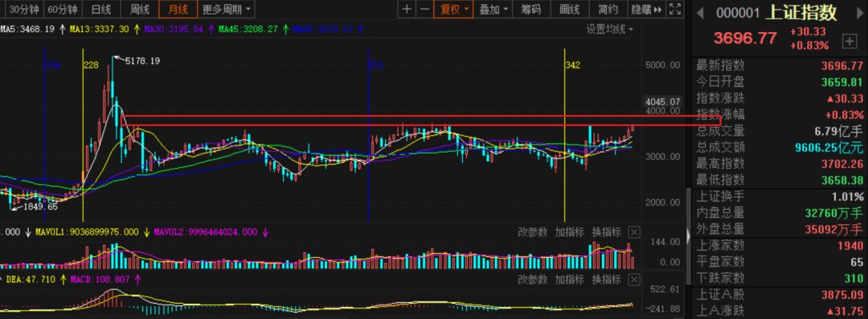
Task: Toggle fullscreen chart icon
Action: pos(675,9)
